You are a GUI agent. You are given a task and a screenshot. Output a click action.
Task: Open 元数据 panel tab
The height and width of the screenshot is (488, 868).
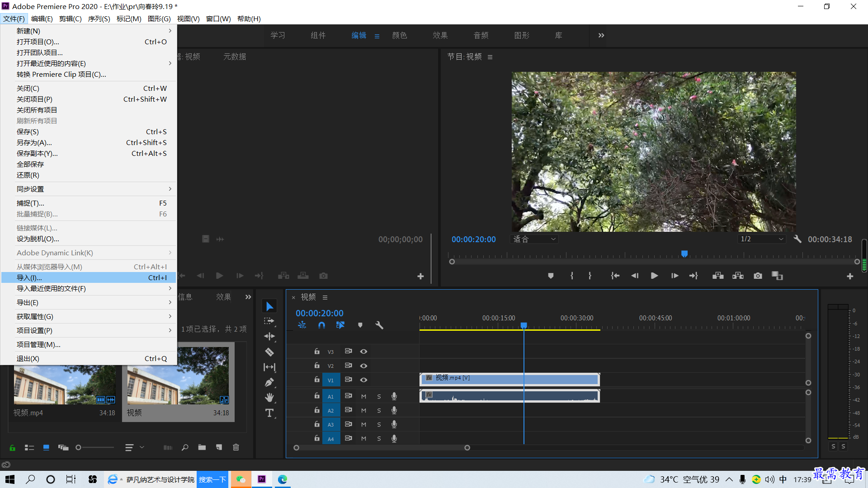235,56
